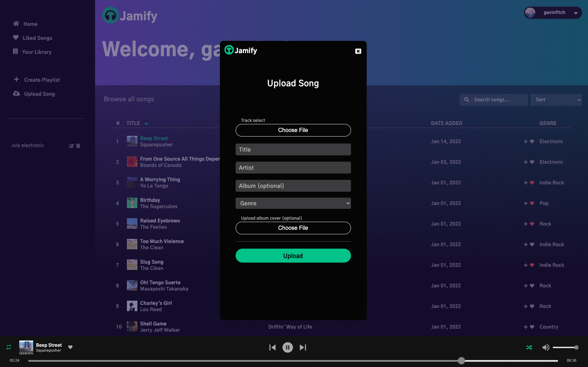This screenshot has height=367, width=588.
Task: Open Liked Songs via the heart icon
Action: (15, 38)
